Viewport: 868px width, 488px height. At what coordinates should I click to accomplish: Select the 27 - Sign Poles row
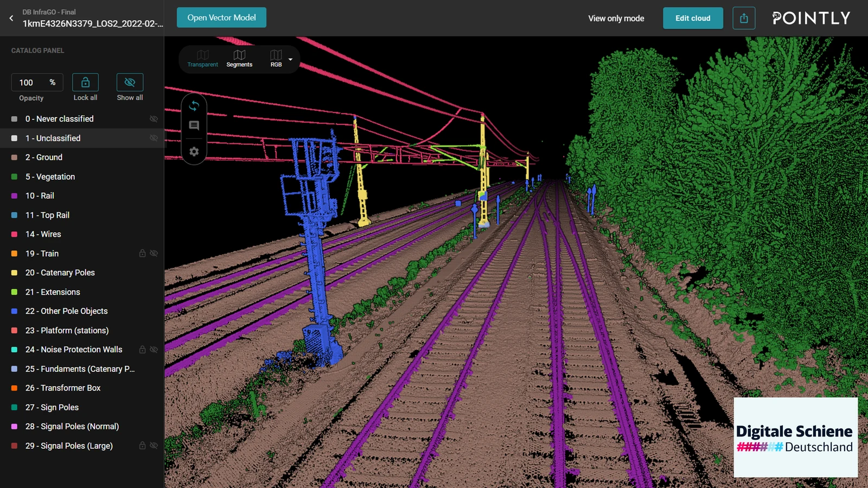(82, 408)
